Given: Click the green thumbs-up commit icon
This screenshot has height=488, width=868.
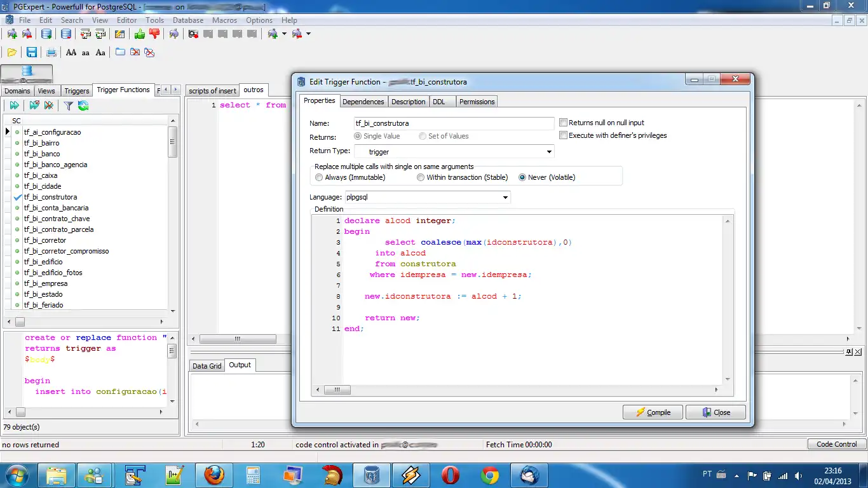Looking at the screenshot, I should pyautogui.click(x=139, y=34).
